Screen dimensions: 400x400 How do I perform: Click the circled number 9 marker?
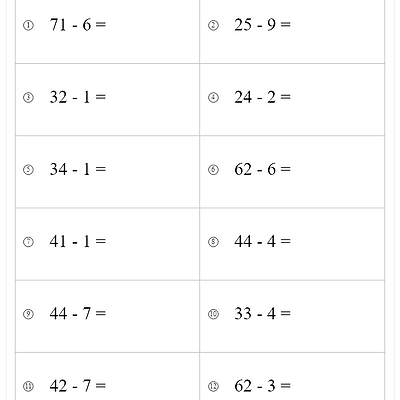(x=28, y=314)
